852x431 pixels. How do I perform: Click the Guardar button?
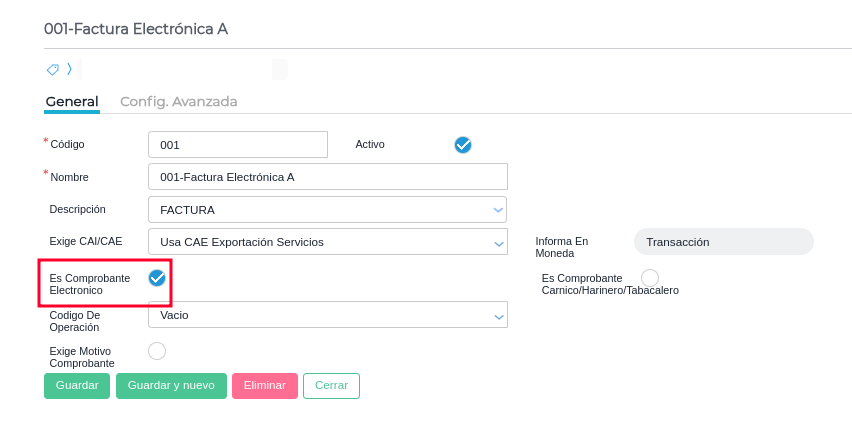[x=77, y=386]
